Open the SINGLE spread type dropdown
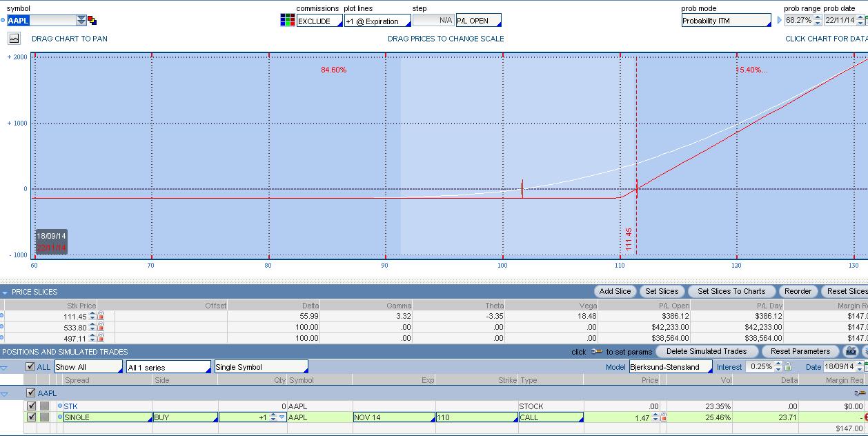This screenshot has width=868, height=436. click(108, 417)
